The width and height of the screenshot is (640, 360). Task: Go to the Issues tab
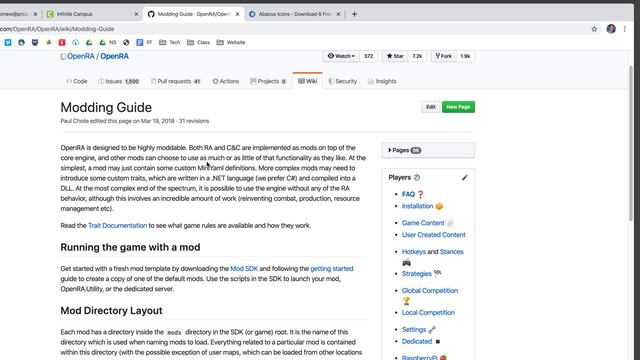click(x=119, y=81)
